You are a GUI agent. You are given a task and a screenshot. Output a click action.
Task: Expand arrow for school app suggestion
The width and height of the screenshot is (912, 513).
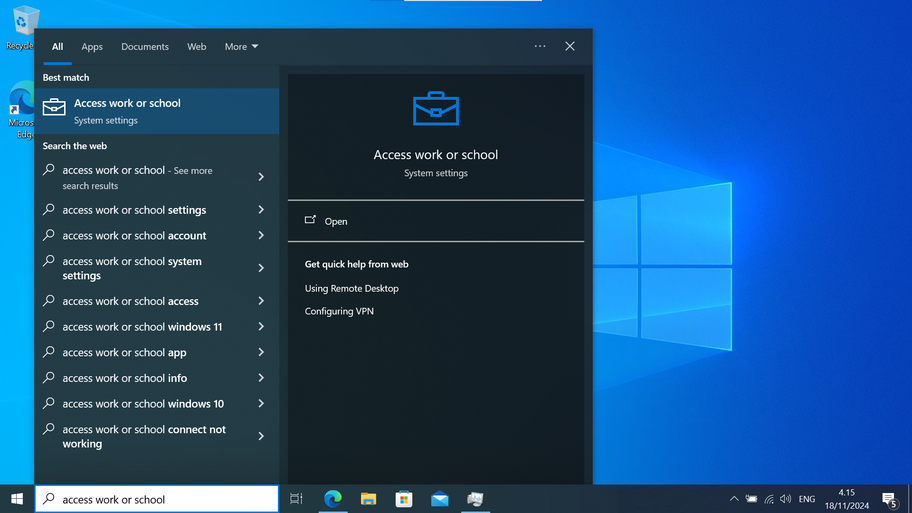(x=261, y=352)
